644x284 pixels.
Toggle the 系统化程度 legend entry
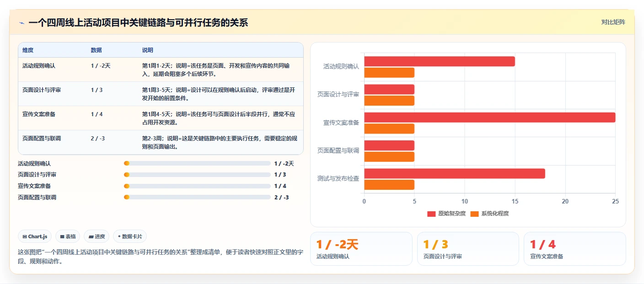coord(489,214)
